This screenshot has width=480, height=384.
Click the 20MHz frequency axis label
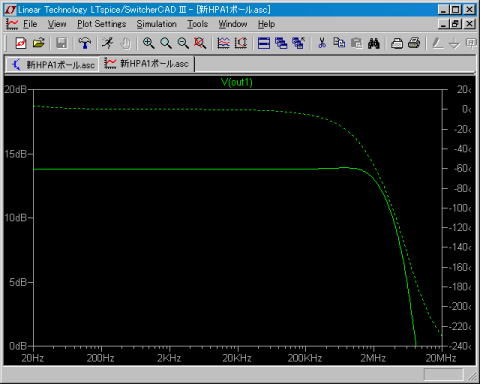pos(441,358)
